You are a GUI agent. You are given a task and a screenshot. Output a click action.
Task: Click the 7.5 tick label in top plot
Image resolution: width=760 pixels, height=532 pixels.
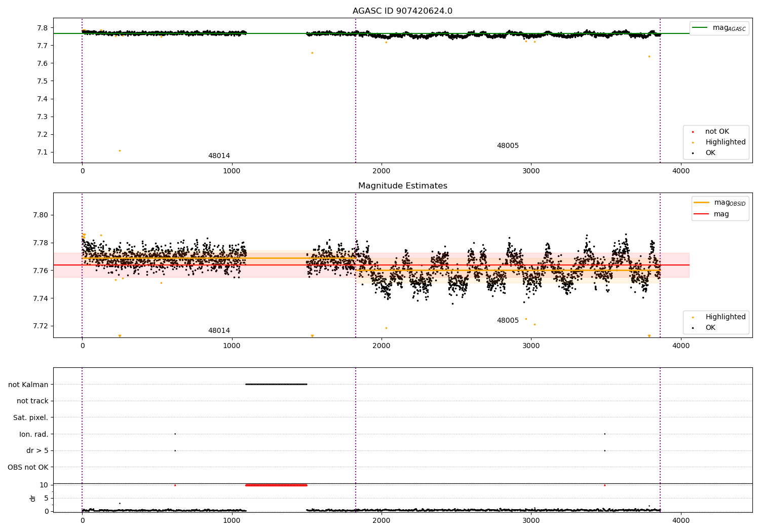pos(43,81)
